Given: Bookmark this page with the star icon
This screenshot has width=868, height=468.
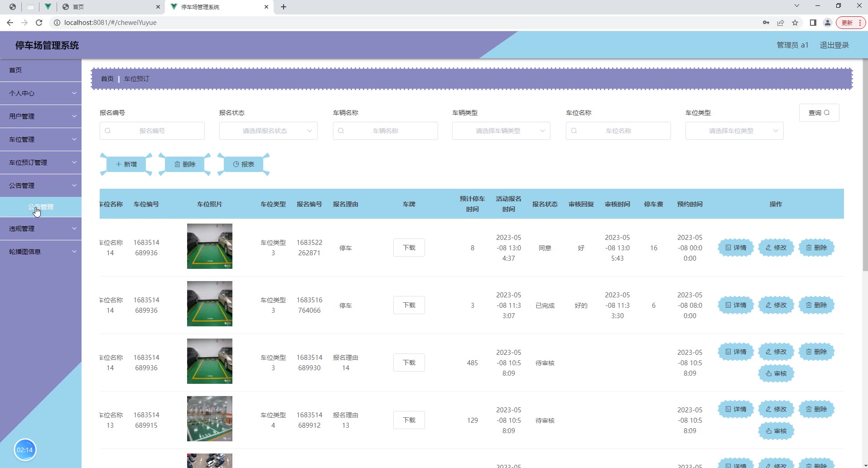Looking at the screenshot, I should pos(795,23).
